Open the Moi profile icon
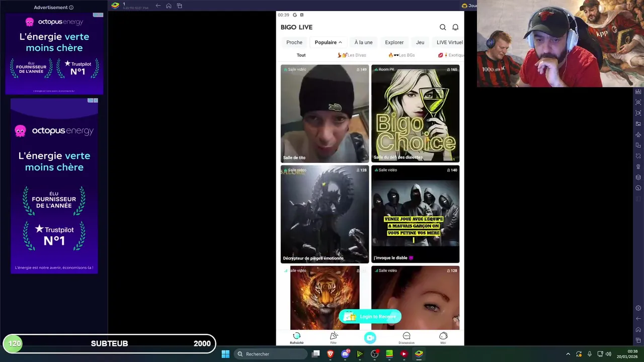 443,338
